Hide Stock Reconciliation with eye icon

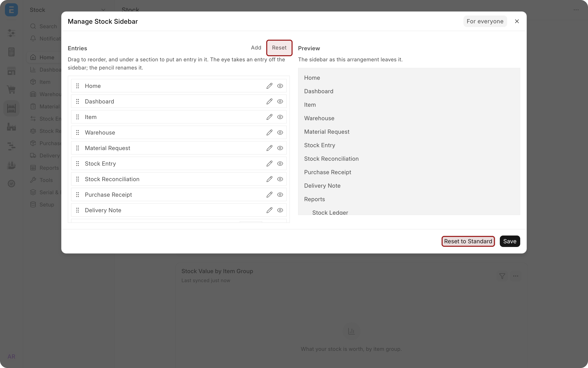[x=280, y=179]
